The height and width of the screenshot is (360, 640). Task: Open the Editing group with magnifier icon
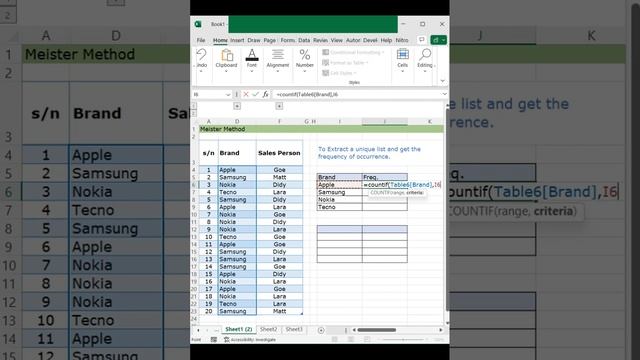click(x=425, y=60)
